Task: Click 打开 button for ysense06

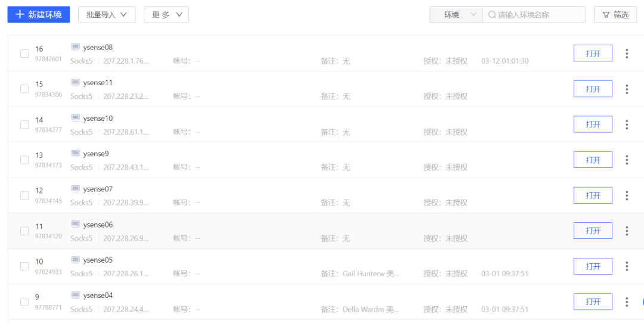Action: (593, 230)
